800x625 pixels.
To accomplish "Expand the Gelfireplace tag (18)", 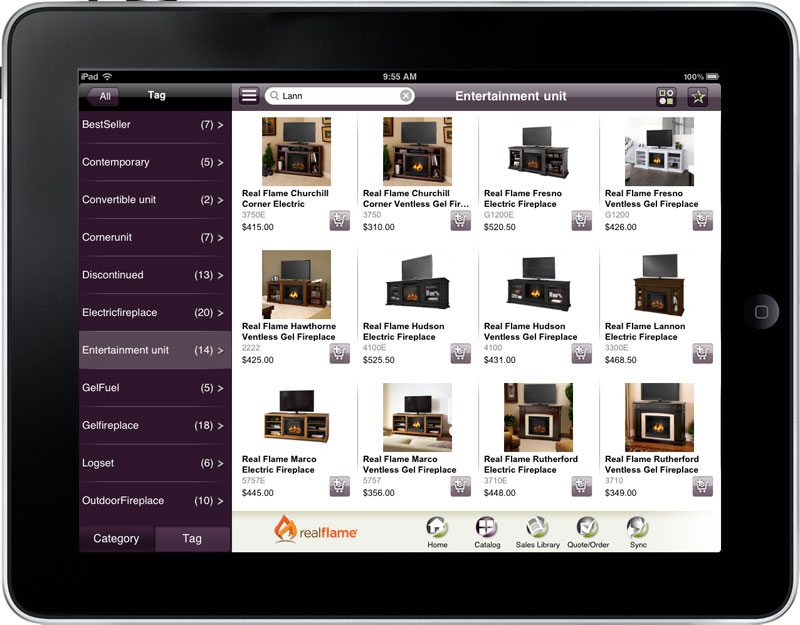I will pyautogui.click(x=155, y=426).
